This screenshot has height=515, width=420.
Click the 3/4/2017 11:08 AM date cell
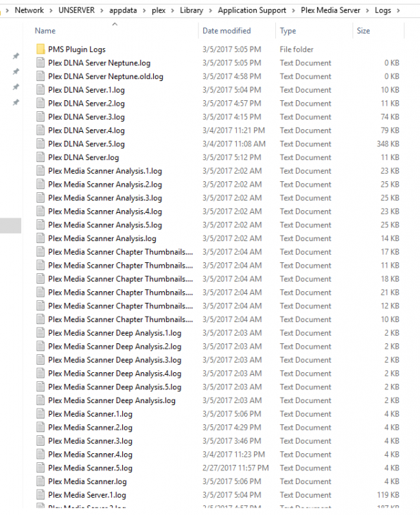(x=234, y=144)
